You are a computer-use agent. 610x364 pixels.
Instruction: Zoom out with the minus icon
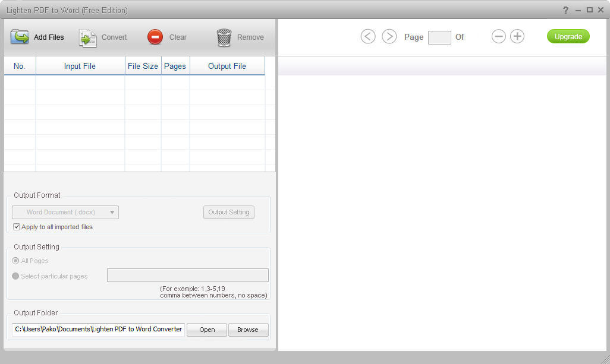pyautogui.click(x=498, y=36)
